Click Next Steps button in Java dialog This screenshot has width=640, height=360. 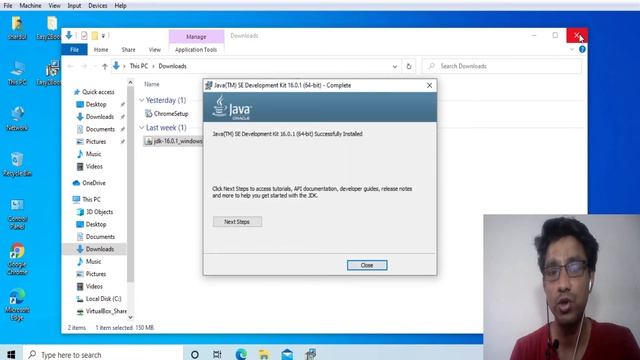[x=237, y=222]
